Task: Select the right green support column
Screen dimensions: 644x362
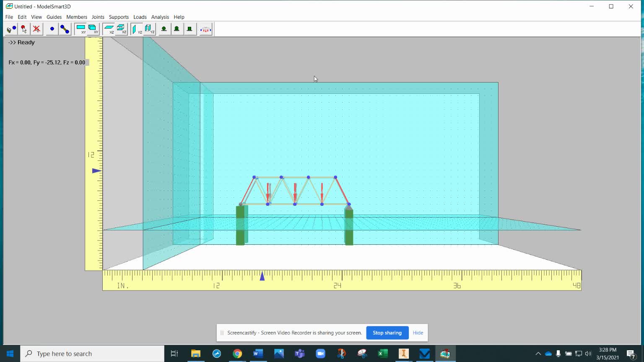Action: pyautogui.click(x=349, y=226)
